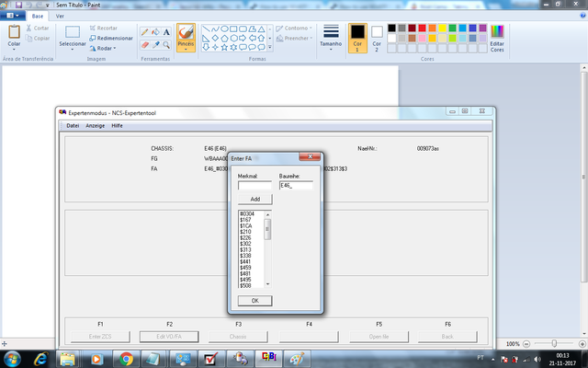Select the Text tool (A)
Viewport: 588px width, 368px height.
pyautogui.click(x=166, y=32)
